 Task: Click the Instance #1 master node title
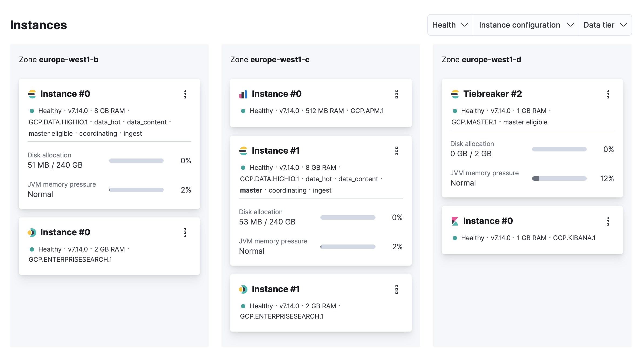(x=276, y=151)
